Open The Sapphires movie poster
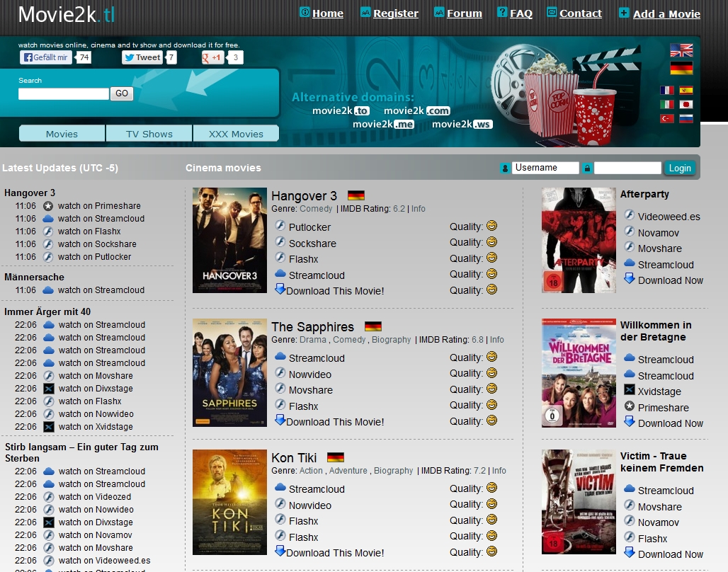The width and height of the screenshot is (728, 572). pyautogui.click(x=230, y=372)
